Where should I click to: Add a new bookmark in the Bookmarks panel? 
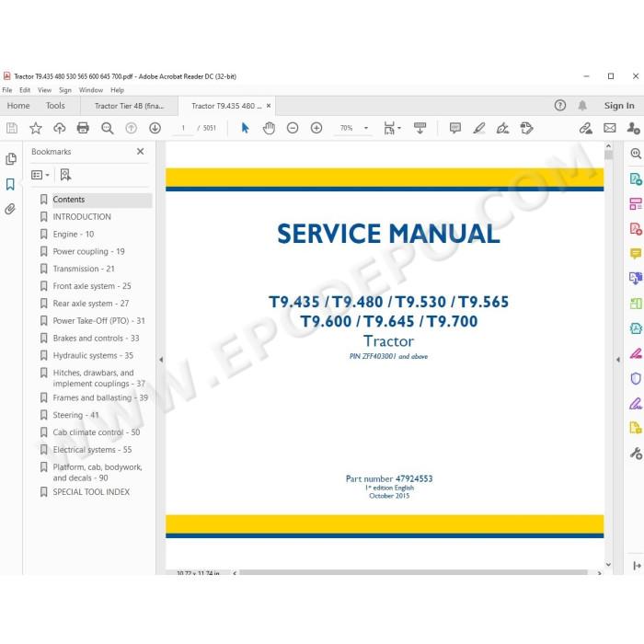[65, 175]
